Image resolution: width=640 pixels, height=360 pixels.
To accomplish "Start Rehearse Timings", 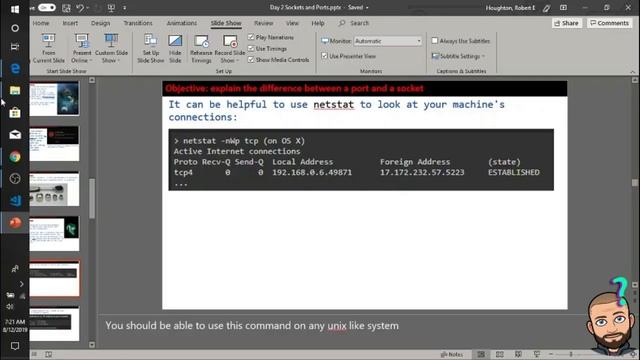I will pos(201,49).
